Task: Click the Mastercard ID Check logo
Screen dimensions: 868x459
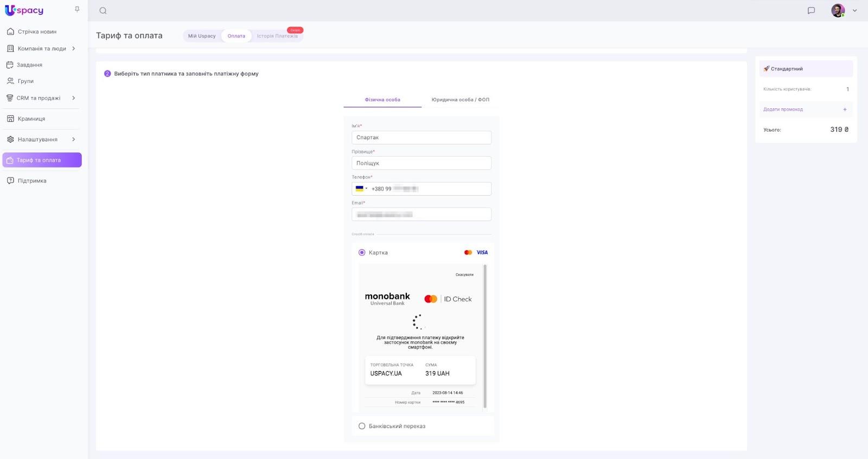Action: click(x=448, y=299)
